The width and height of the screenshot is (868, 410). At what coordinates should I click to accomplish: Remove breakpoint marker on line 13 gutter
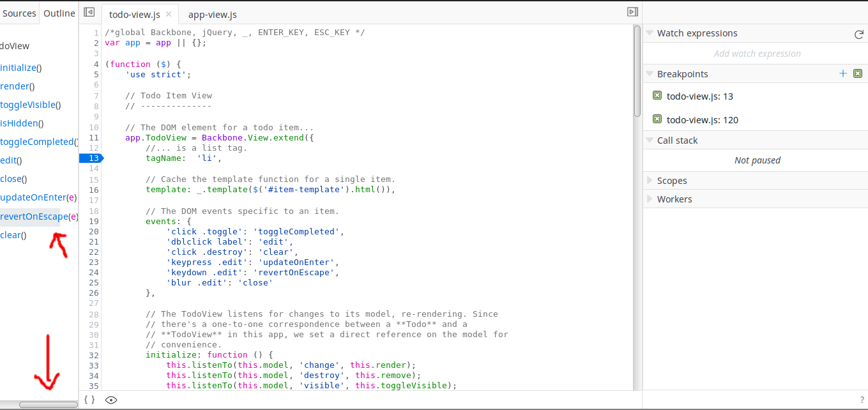click(91, 158)
